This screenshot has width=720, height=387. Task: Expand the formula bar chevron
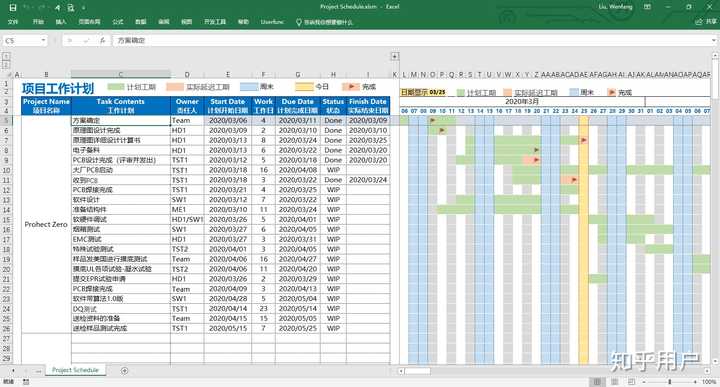pyautogui.click(x=714, y=40)
